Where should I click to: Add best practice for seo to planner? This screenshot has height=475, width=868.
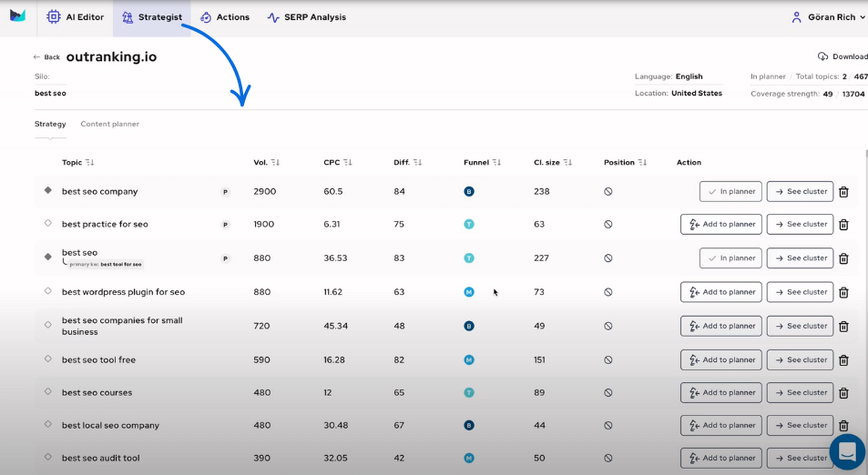tap(721, 224)
